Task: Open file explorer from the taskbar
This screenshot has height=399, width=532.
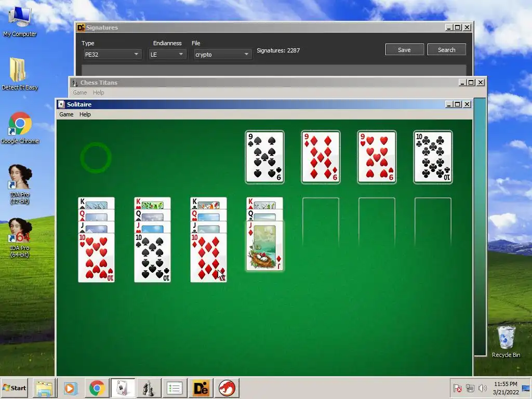Action: tap(45, 388)
